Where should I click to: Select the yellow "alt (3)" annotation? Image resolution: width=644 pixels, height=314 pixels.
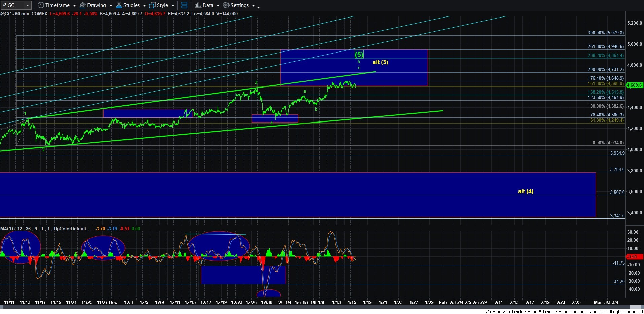[x=380, y=62]
